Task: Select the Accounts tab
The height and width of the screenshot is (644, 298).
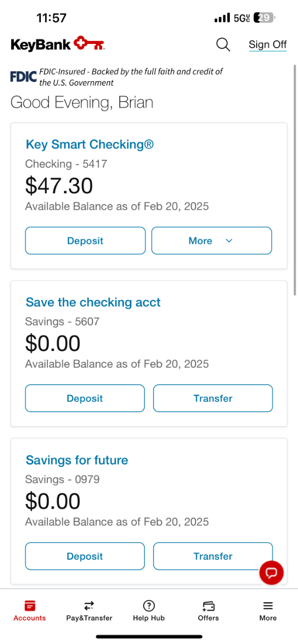Action: coord(30,611)
